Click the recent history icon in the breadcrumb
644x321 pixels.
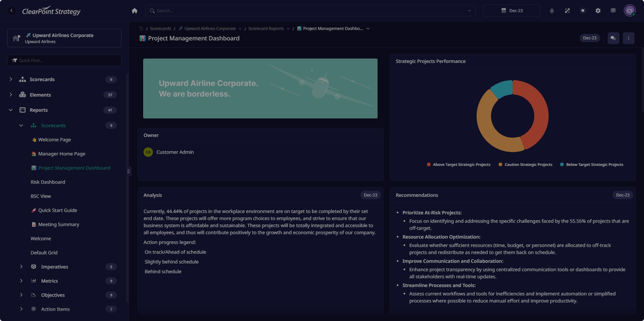click(x=141, y=29)
